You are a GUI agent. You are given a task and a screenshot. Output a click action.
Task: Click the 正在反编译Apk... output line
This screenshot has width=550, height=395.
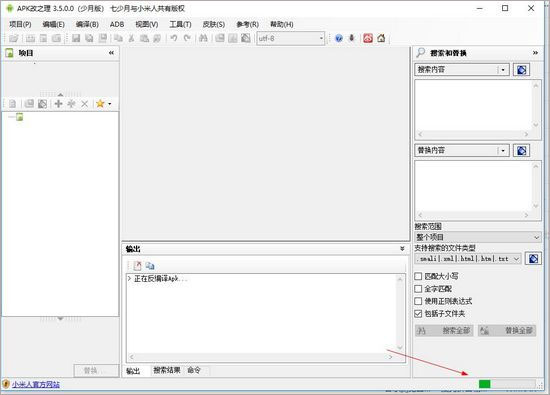click(160, 279)
